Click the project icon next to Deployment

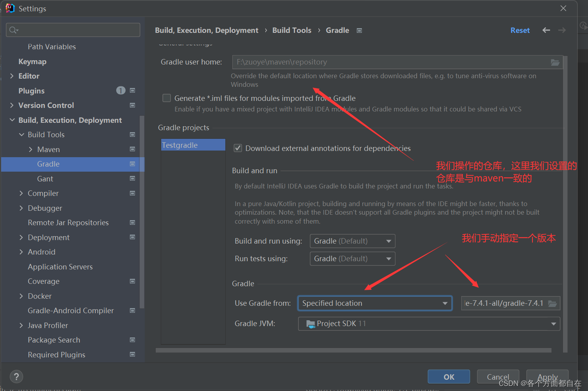point(132,237)
